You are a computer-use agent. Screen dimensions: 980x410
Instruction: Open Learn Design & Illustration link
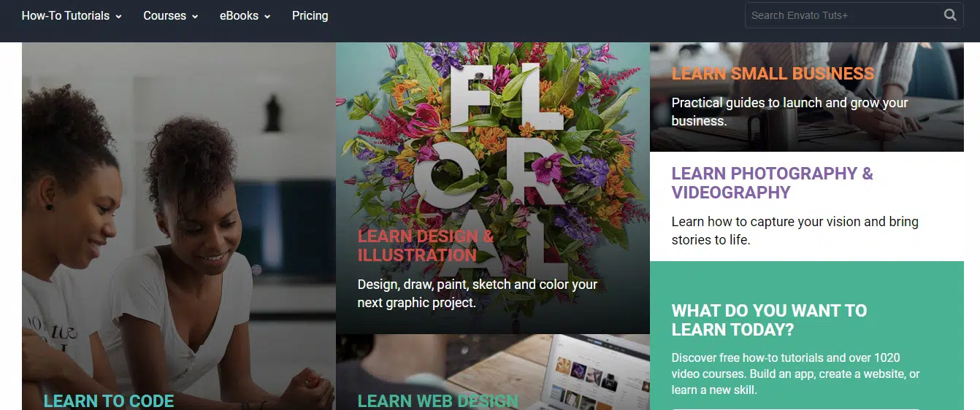(426, 246)
